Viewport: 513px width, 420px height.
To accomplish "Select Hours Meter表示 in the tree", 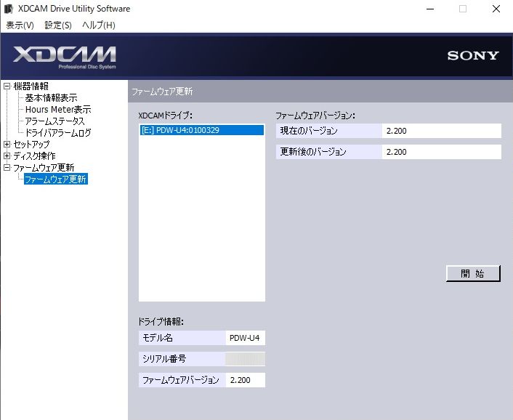I will point(58,110).
